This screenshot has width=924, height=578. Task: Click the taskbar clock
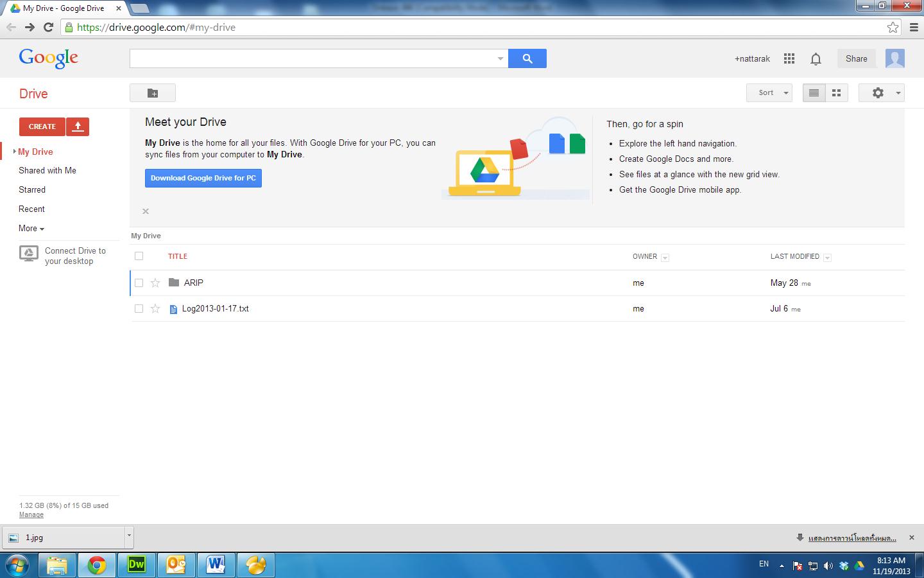pyautogui.click(x=891, y=566)
